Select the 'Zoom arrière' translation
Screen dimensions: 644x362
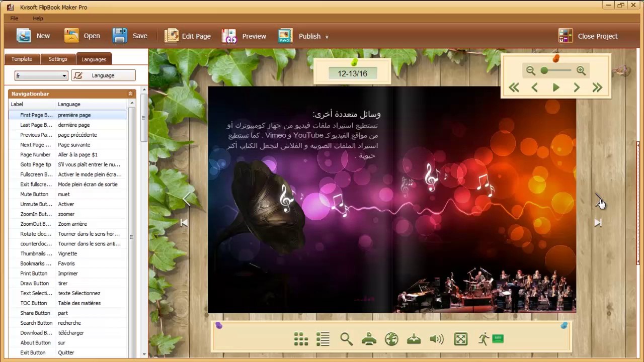(72, 224)
